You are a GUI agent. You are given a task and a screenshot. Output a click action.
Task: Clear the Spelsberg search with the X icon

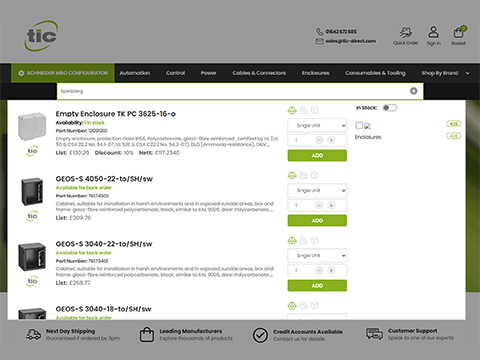tap(413, 91)
